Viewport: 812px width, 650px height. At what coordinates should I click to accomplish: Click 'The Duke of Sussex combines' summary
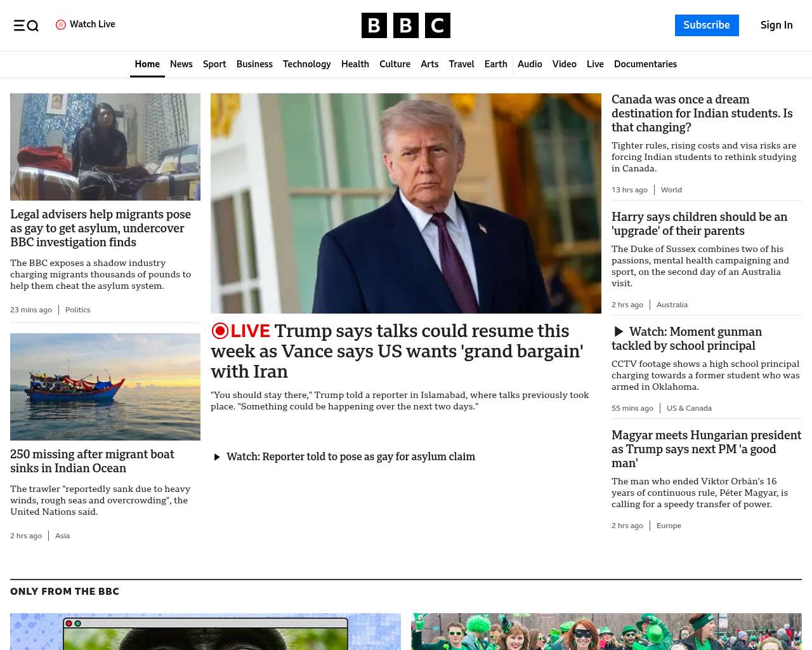[700, 266]
